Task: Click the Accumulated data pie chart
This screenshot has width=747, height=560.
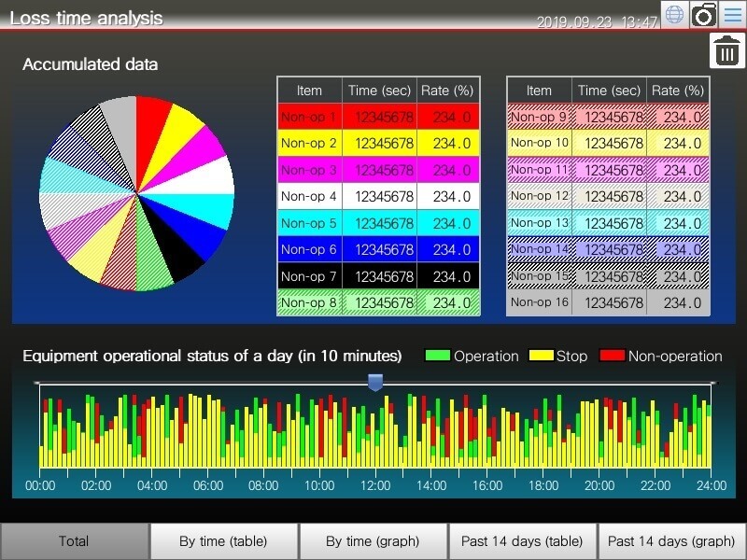Action: pos(137,194)
